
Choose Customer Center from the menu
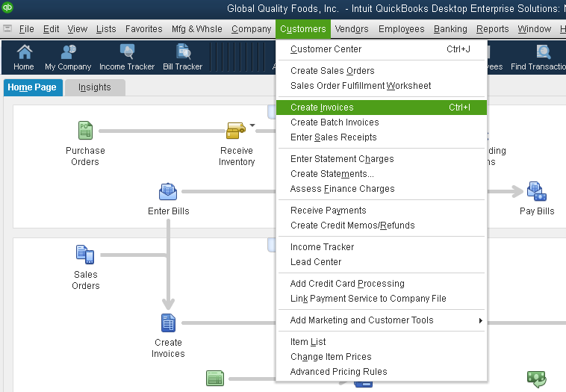point(382,49)
